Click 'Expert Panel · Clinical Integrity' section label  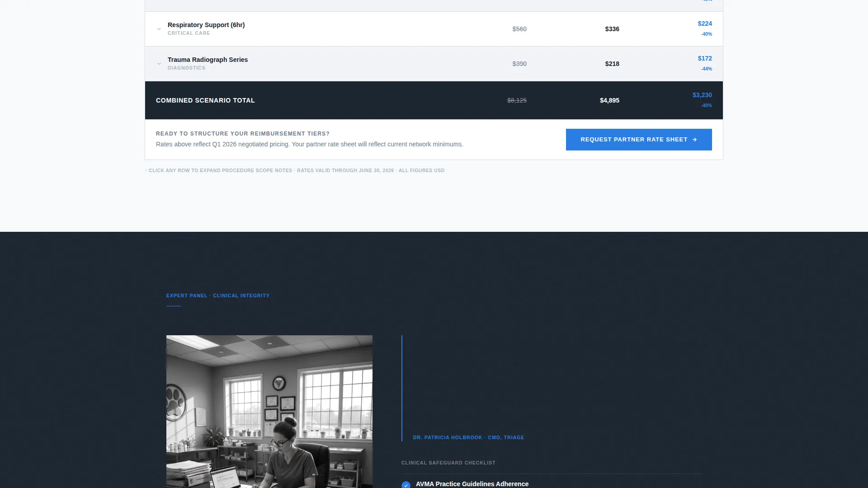pos(218,296)
